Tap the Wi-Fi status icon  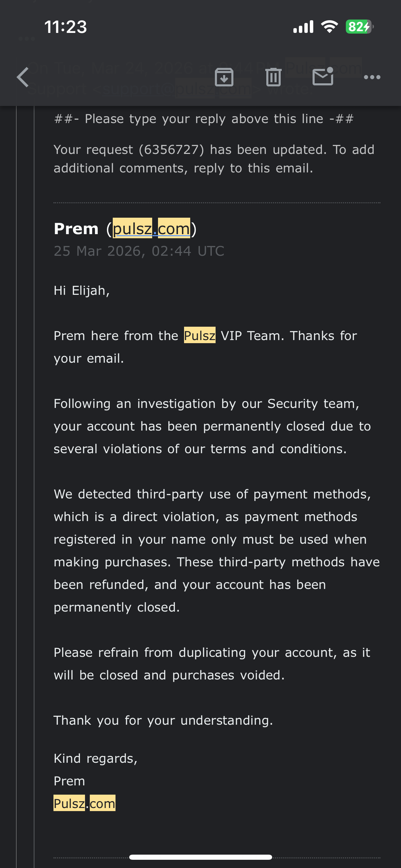[x=329, y=27]
